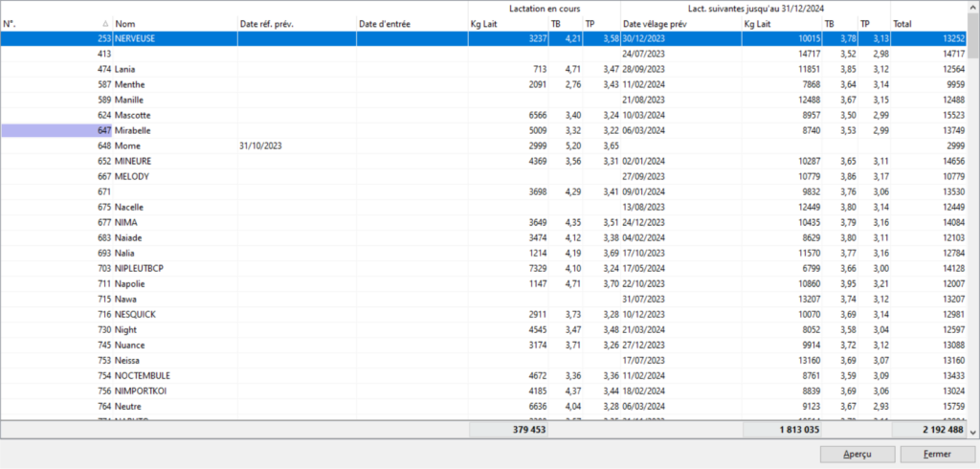Select the row named Napolie
The height and width of the screenshot is (469, 980).
click(x=484, y=283)
